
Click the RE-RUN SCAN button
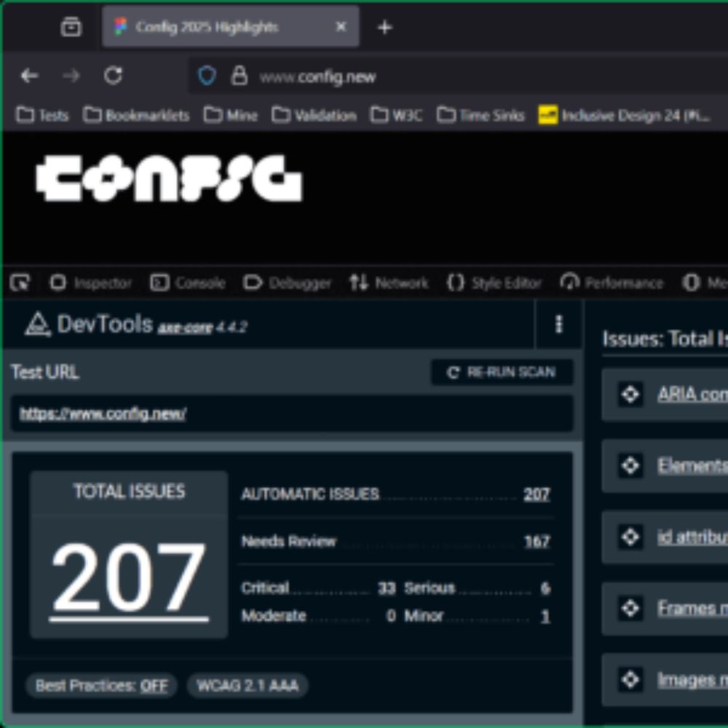502,372
